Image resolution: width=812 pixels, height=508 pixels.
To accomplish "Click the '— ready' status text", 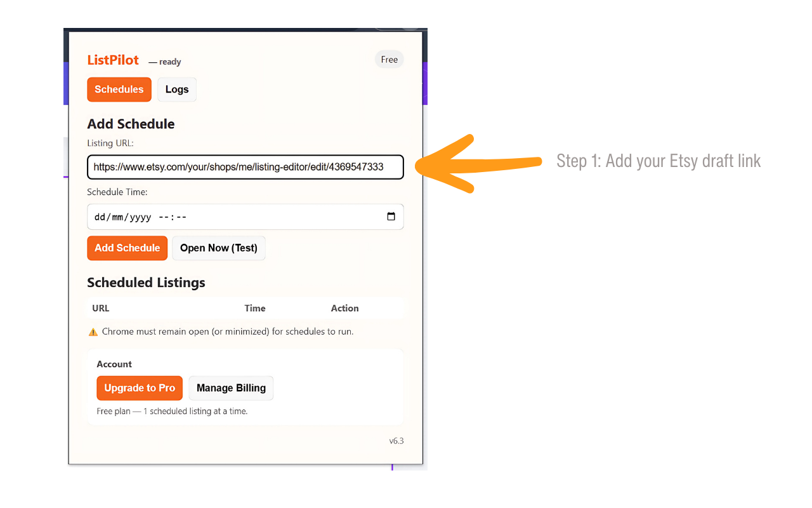I will coord(165,62).
